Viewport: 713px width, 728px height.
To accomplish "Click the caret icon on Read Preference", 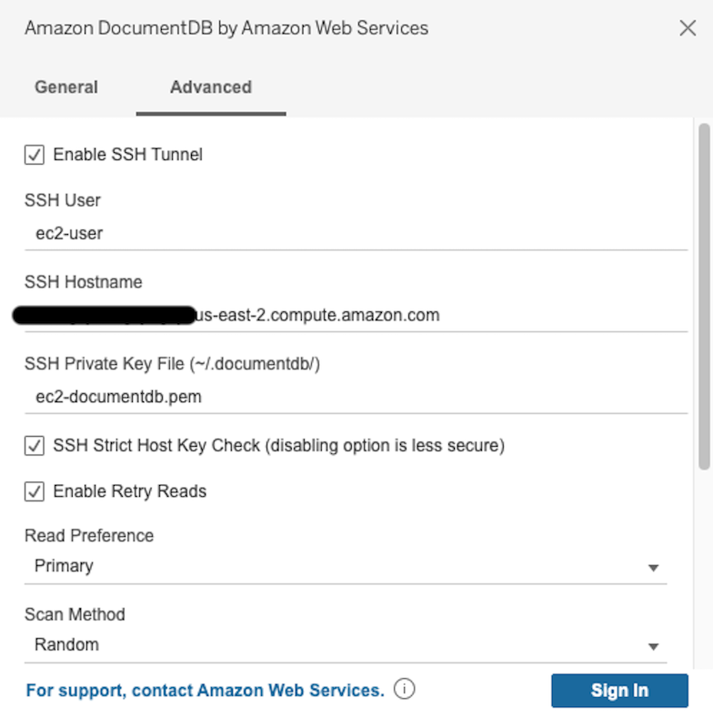I will coord(653,567).
